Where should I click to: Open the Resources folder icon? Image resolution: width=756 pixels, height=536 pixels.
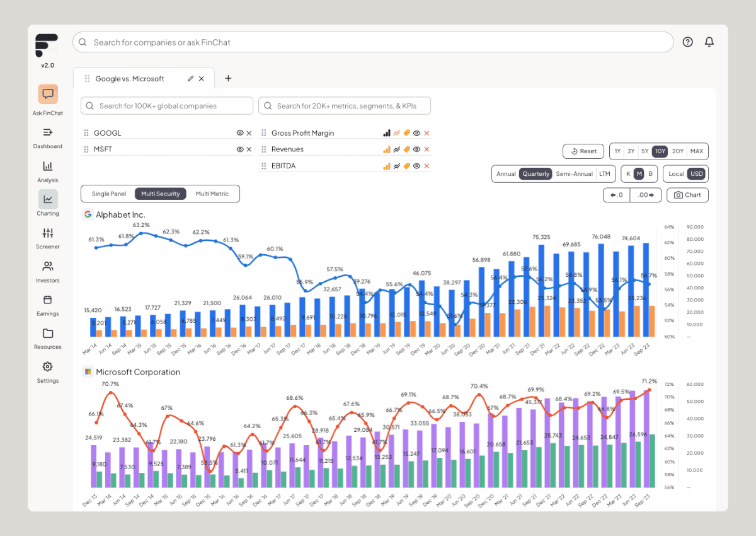pyautogui.click(x=48, y=333)
